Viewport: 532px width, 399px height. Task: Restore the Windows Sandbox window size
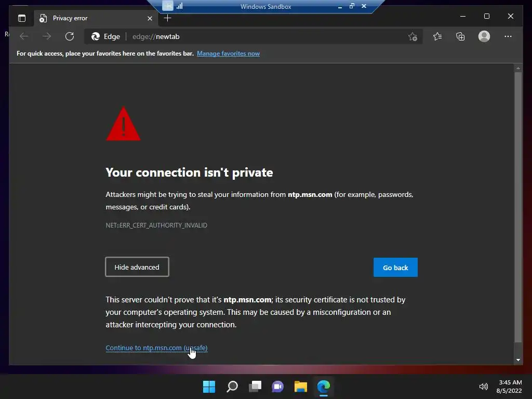pyautogui.click(x=352, y=6)
